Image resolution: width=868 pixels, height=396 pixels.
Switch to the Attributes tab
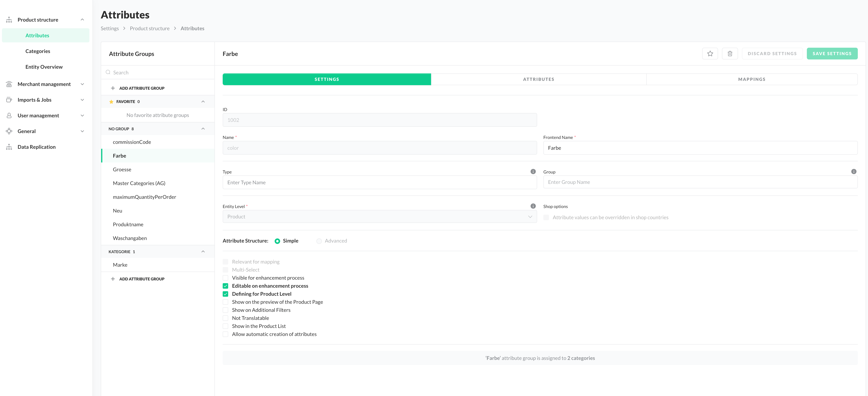pyautogui.click(x=538, y=79)
